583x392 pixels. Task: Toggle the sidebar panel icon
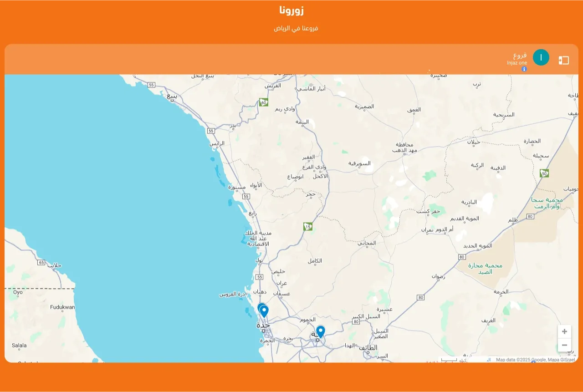point(564,60)
